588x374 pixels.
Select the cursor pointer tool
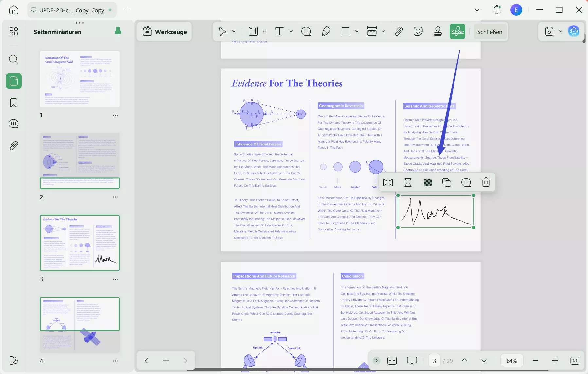pos(223,32)
